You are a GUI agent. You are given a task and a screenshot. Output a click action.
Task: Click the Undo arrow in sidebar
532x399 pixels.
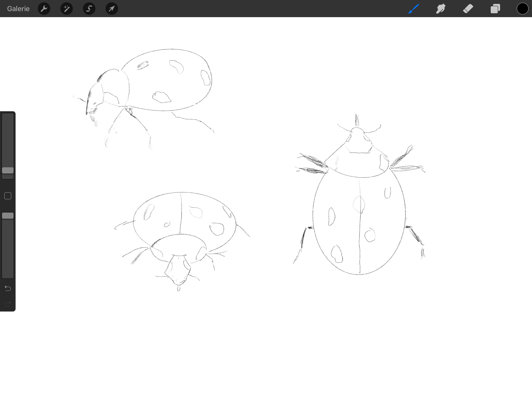(x=8, y=288)
